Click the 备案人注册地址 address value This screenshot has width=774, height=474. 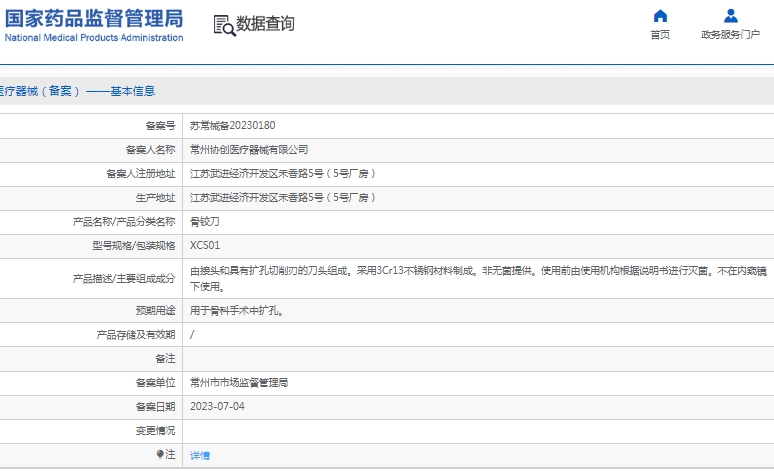coord(283,173)
